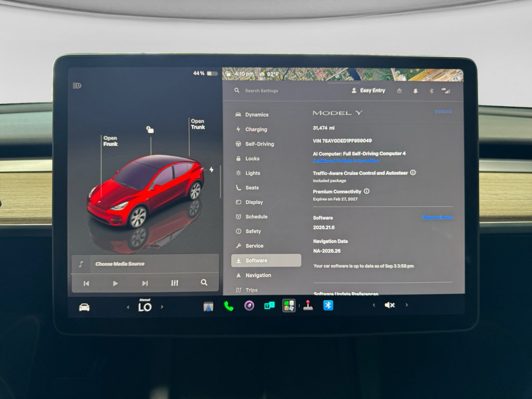Show info for Traffic-Aware Cruise Control
This screenshot has height=399, width=532.
[413, 172]
